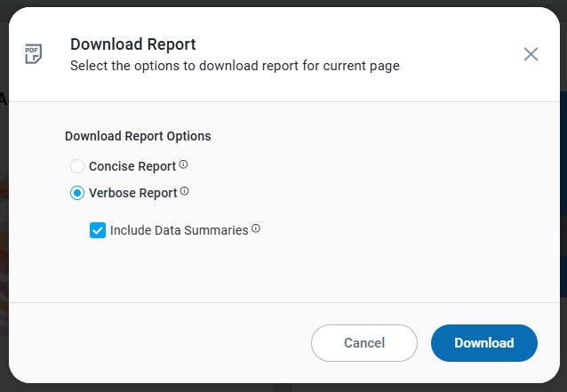
Task: Select the Concise Report radio button
Action: pos(77,166)
